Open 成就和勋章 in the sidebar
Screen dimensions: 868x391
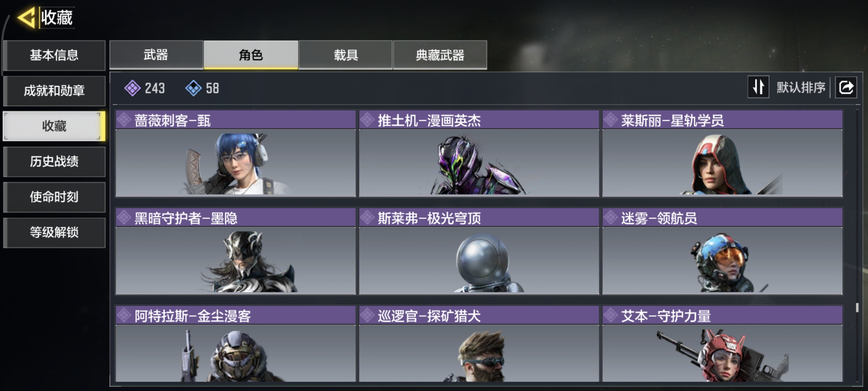coord(54,90)
